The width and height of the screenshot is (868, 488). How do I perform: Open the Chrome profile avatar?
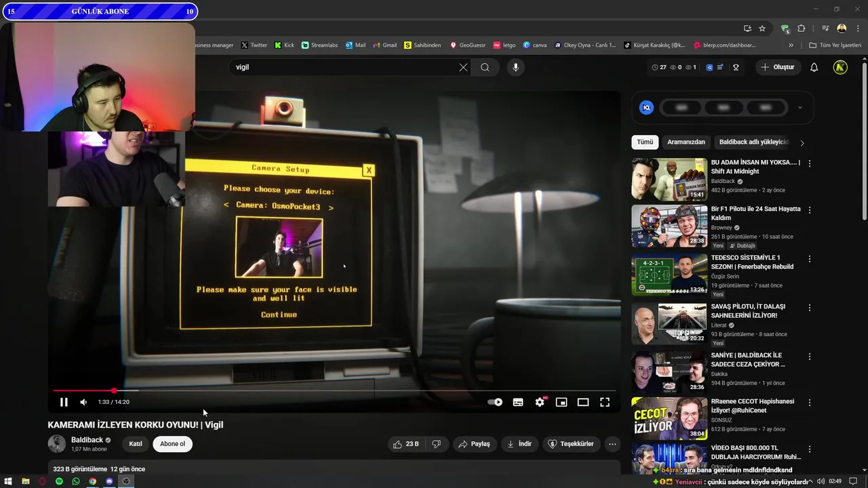(x=842, y=28)
